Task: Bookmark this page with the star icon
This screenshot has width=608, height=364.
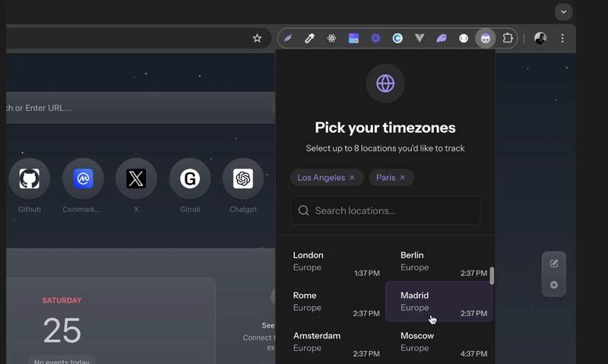Action: click(x=257, y=38)
